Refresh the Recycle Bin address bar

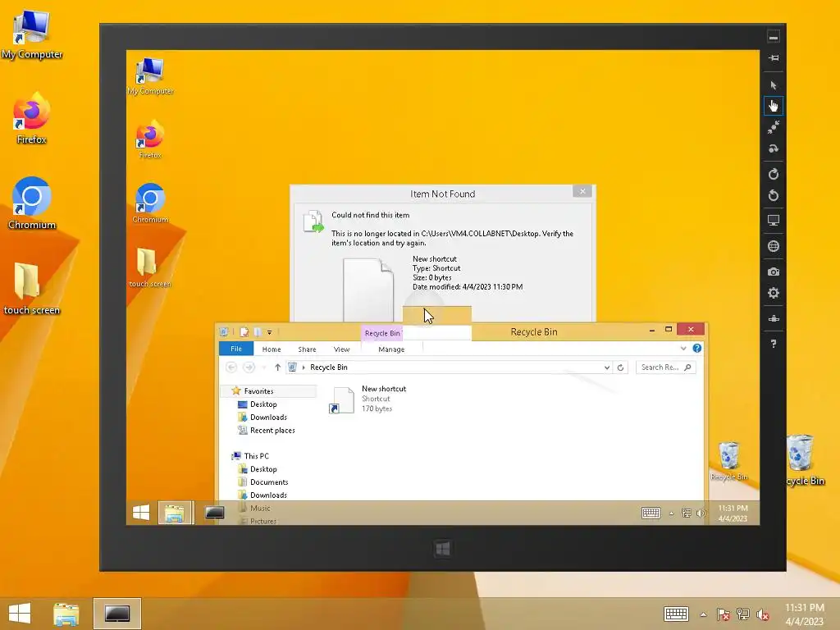[x=620, y=367]
